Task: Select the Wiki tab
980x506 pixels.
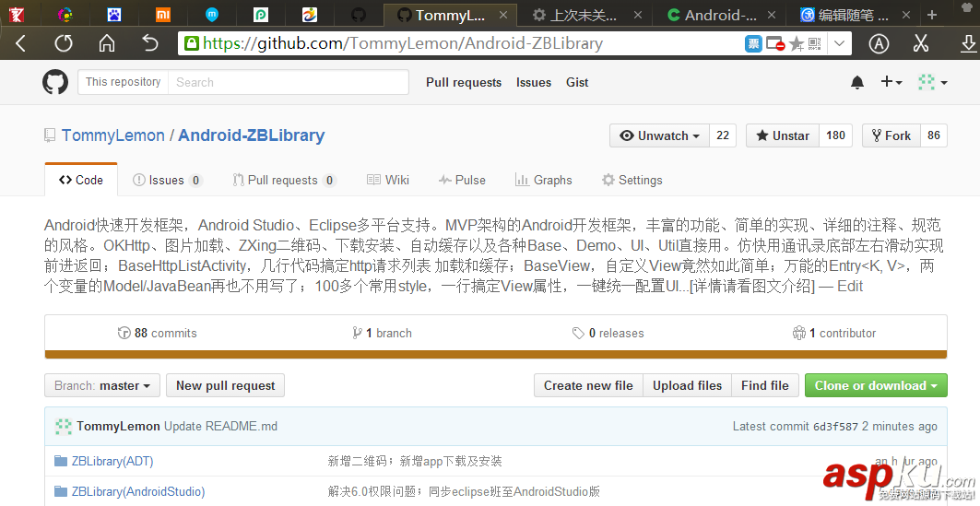Action: 388,180
